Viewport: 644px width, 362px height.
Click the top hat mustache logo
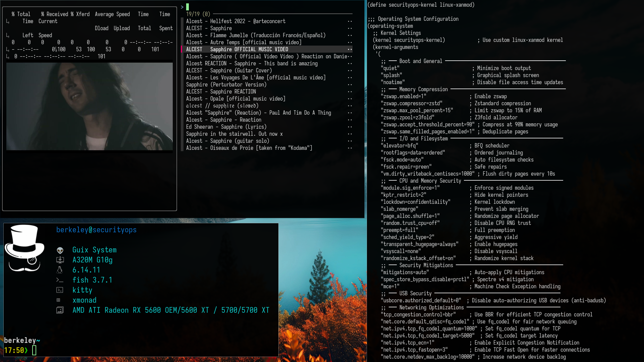pyautogui.click(x=24, y=248)
